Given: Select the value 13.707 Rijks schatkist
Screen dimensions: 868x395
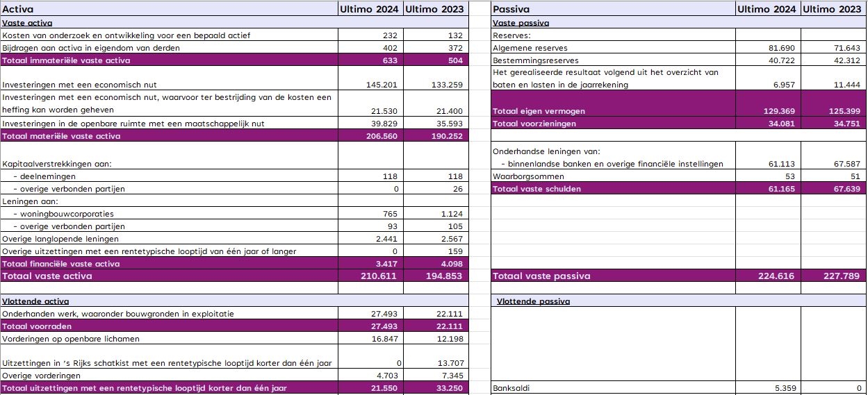Looking at the screenshot, I should 450,363.
